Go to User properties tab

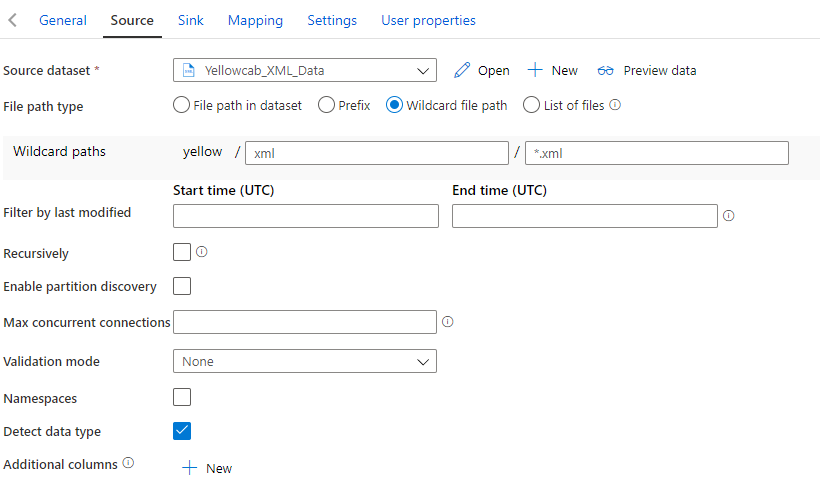pyautogui.click(x=428, y=20)
